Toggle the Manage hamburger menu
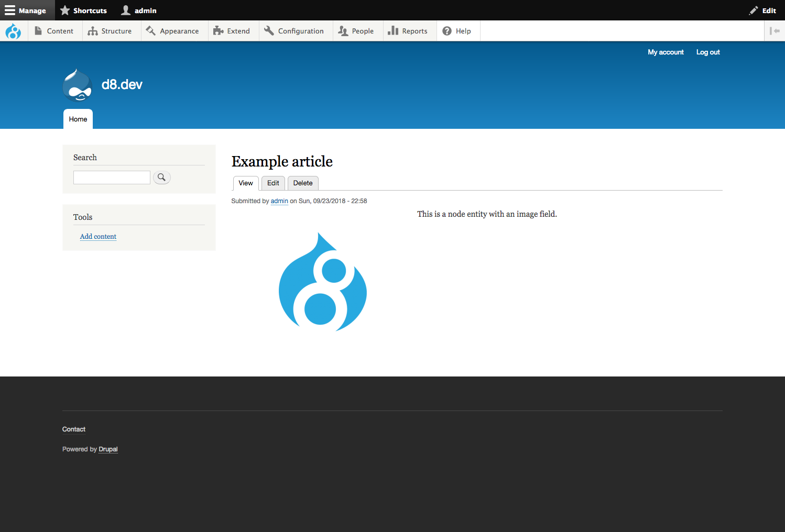This screenshot has height=532, width=785. pyautogui.click(x=27, y=10)
